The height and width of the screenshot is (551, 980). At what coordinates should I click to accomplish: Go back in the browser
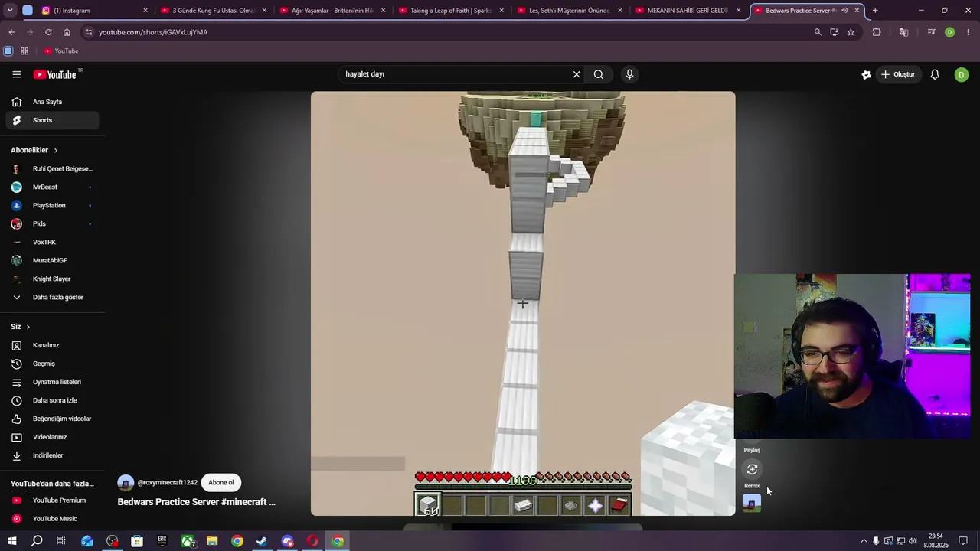(11, 32)
